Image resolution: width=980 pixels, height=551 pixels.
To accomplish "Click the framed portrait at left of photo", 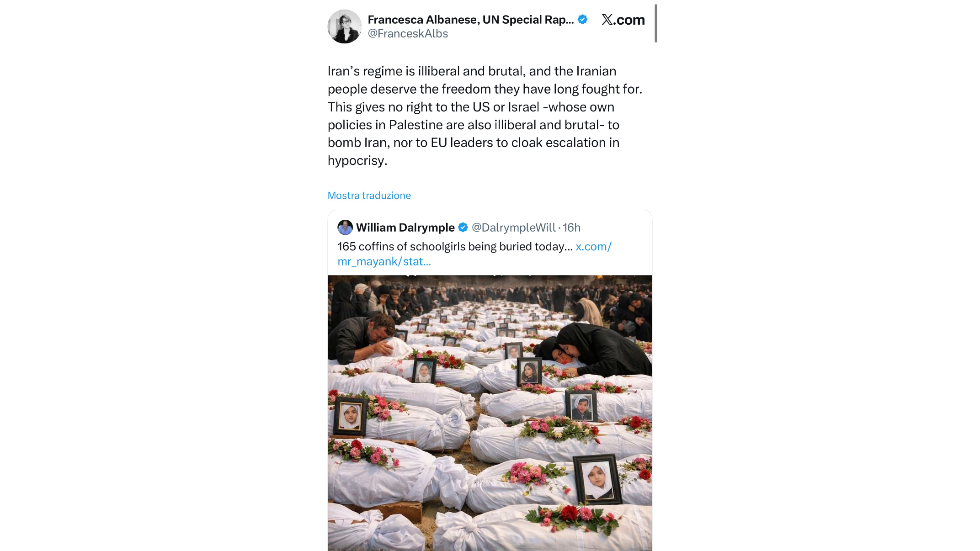I will [x=350, y=416].
